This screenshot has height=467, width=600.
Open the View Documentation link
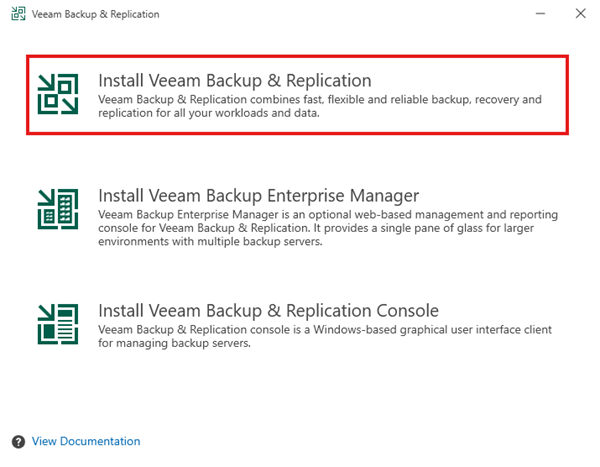[86, 441]
